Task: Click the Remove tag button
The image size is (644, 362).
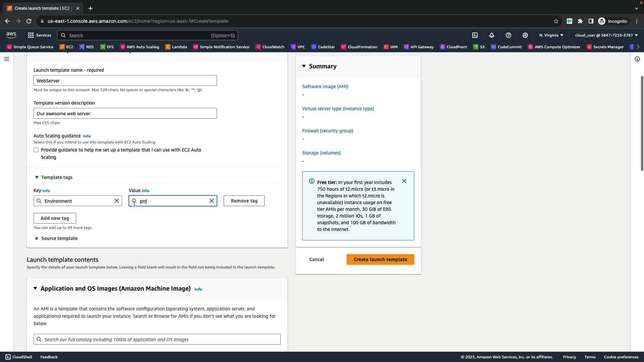Action: click(244, 201)
